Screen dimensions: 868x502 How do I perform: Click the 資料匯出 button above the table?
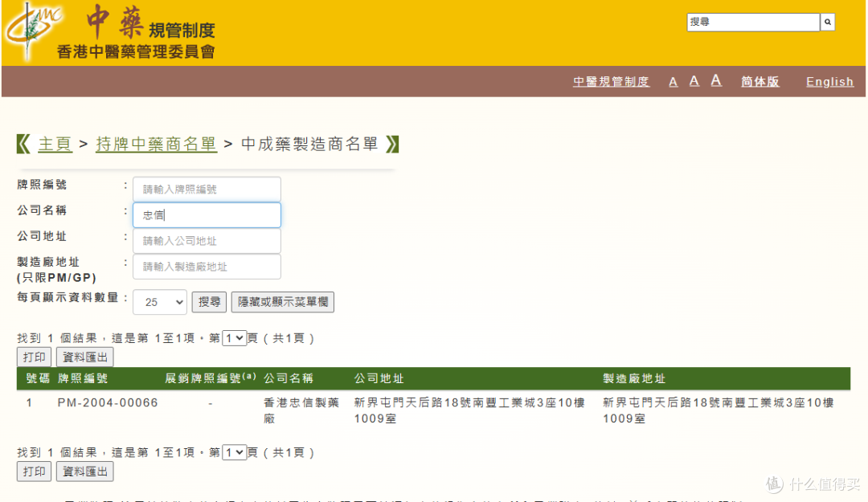click(84, 357)
